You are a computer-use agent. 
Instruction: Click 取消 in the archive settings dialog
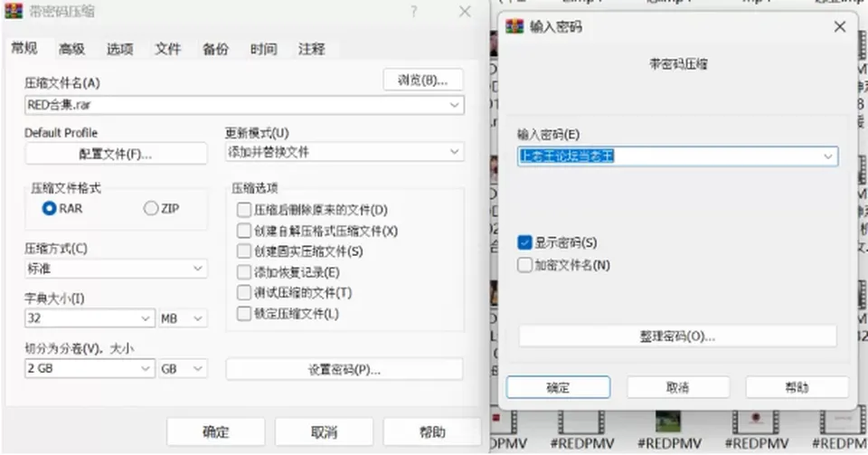pyautogui.click(x=324, y=431)
